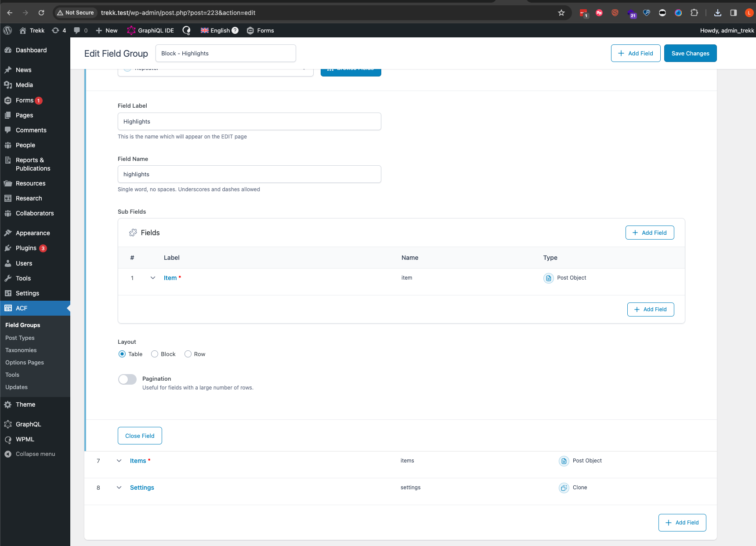Expand the Items field row chevron
This screenshot has width=756, height=546.
click(119, 461)
